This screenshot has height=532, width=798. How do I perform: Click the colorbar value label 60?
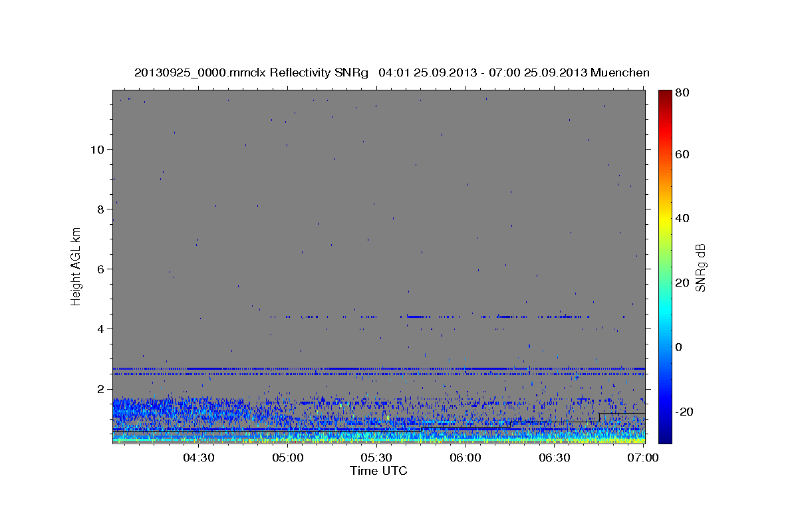tap(684, 154)
